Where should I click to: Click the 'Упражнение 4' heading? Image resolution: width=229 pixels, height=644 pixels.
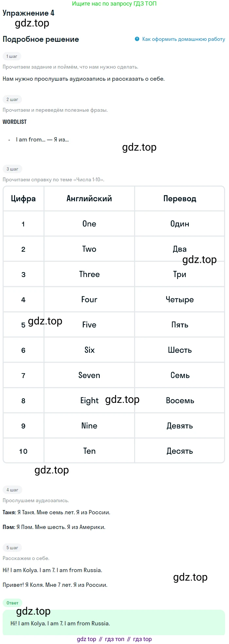click(x=28, y=13)
